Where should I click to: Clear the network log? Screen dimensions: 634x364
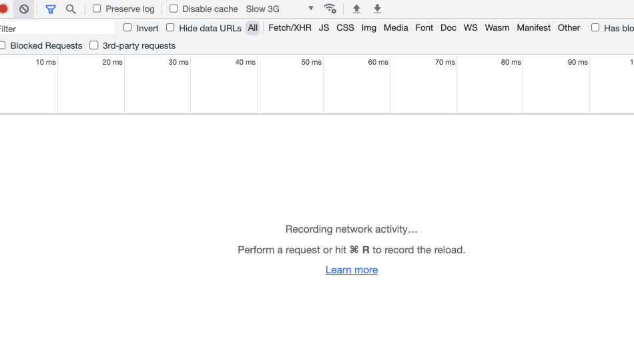(x=24, y=9)
